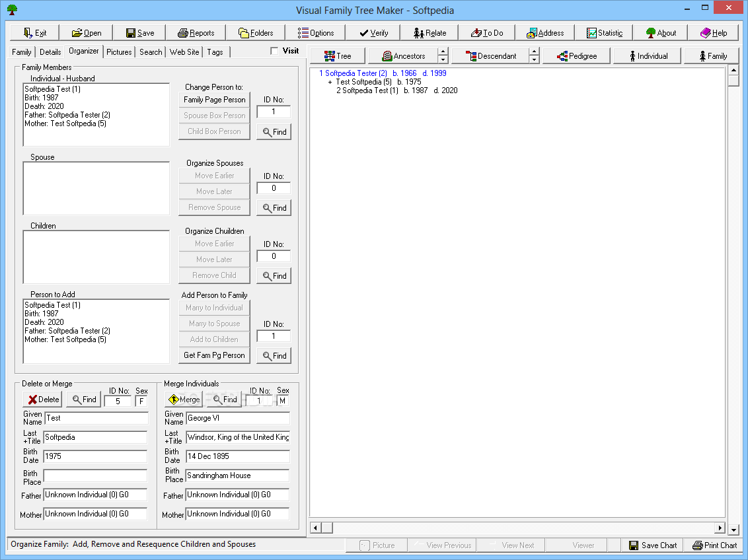Click the horizontal scrollbar thumb in chart
The image size is (748, 560).
(x=327, y=528)
